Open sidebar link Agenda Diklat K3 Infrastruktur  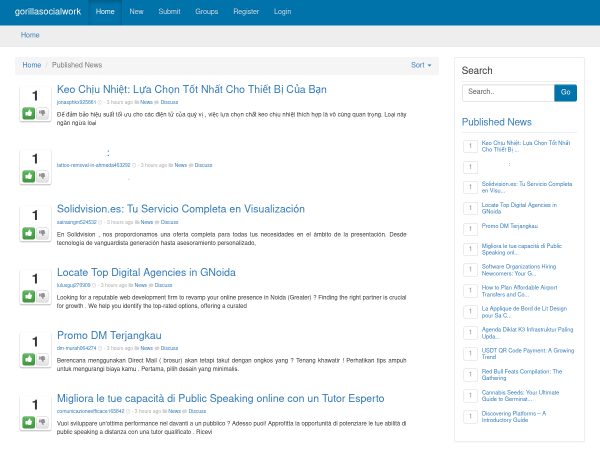pos(527,333)
